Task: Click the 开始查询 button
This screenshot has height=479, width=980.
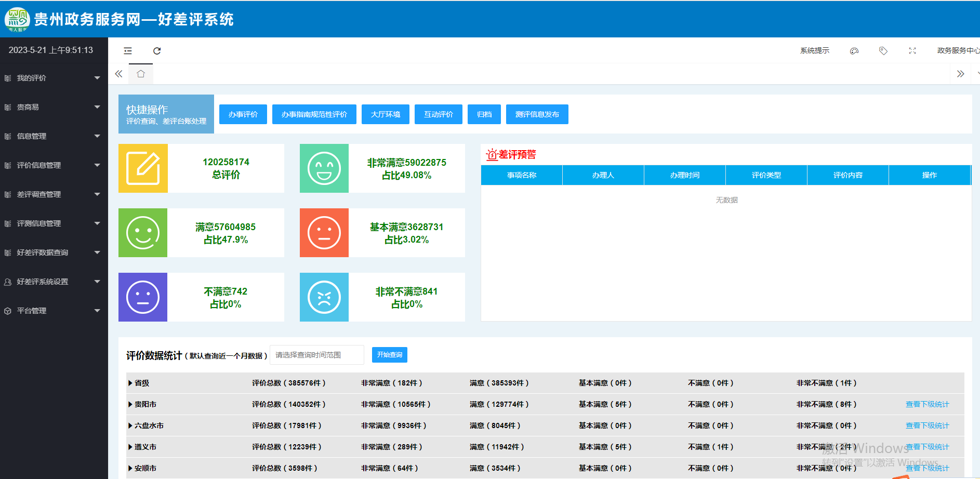Action: pos(390,355)
